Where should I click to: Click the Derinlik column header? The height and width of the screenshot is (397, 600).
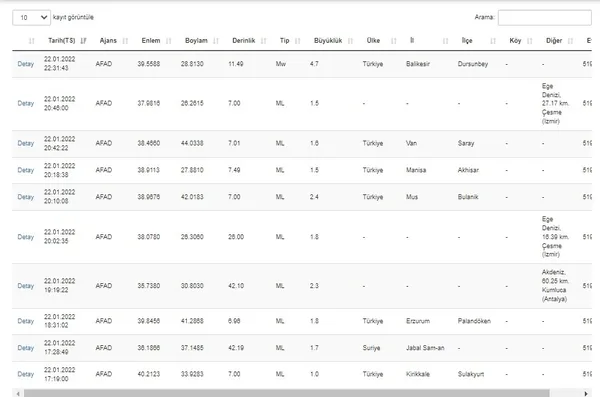(244, 41)
